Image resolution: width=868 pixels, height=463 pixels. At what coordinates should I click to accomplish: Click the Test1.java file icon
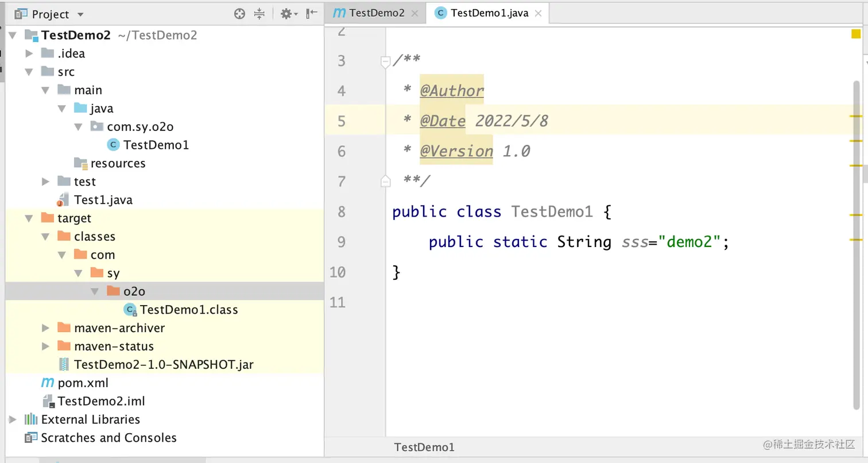click(62, 200)
